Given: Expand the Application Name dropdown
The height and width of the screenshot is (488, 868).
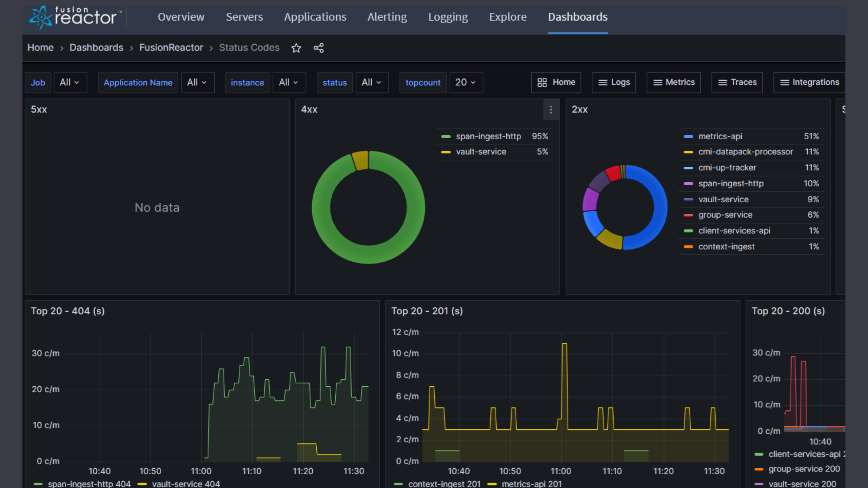Looking at the screenshot, I should (197, 82).
